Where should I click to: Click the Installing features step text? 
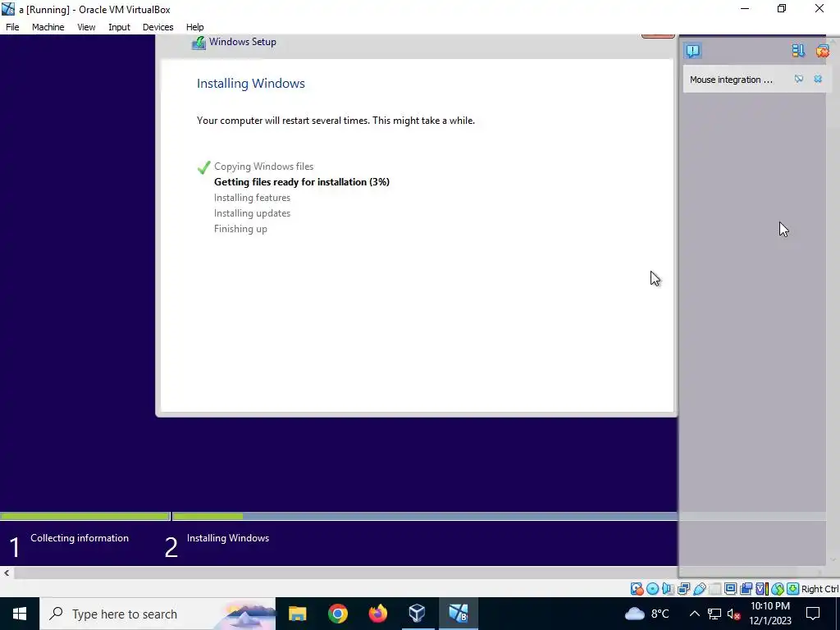coord(253,198)
